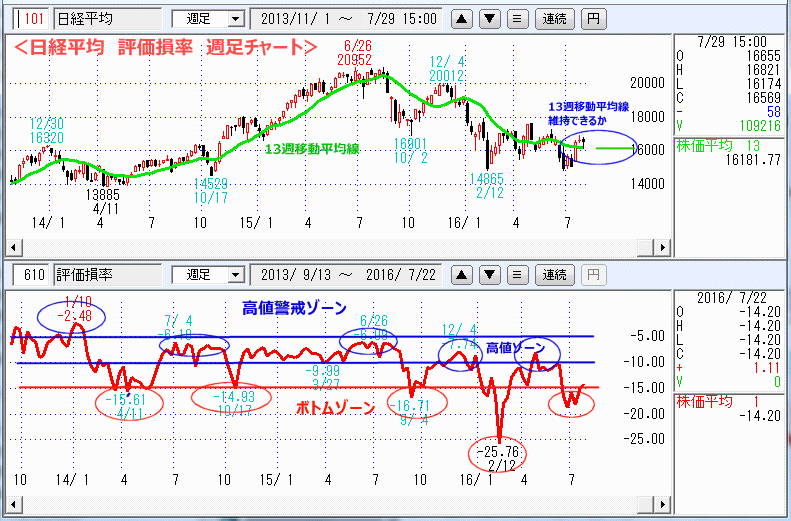
Task: Click the chart title 日経平均 評価損率 週足チャート
Action: [166, 47]
